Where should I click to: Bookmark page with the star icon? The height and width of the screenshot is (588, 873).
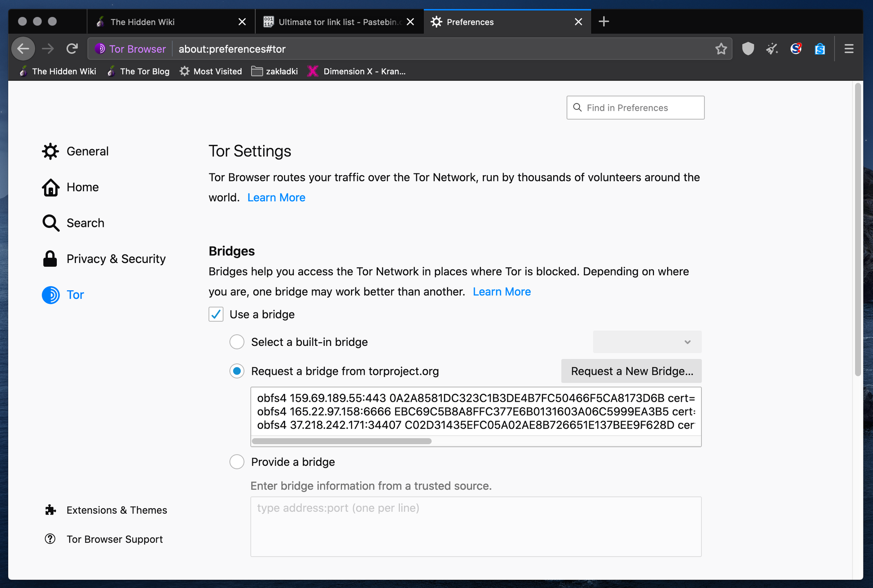coord(721,49)
